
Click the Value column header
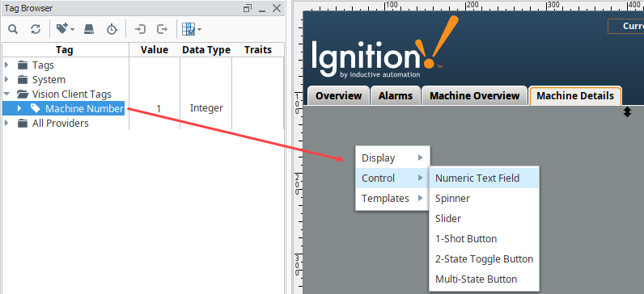point(155,50)
